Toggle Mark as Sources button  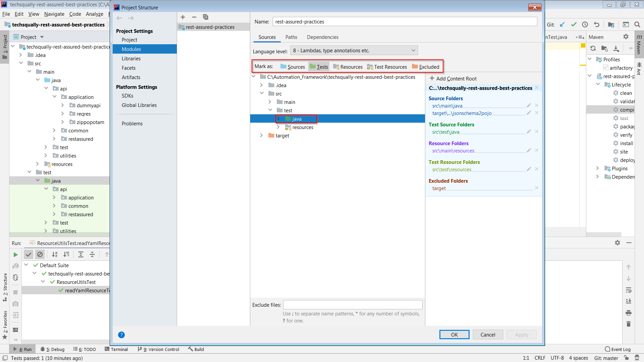click(x=292, y=67)
